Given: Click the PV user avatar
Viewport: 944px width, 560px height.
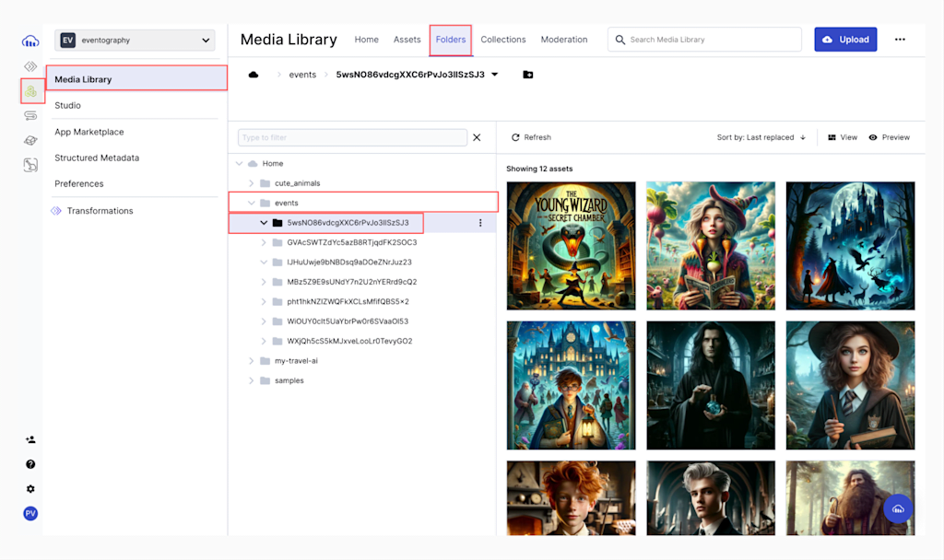Looking at the screenshot, I should tap(30, 513).
